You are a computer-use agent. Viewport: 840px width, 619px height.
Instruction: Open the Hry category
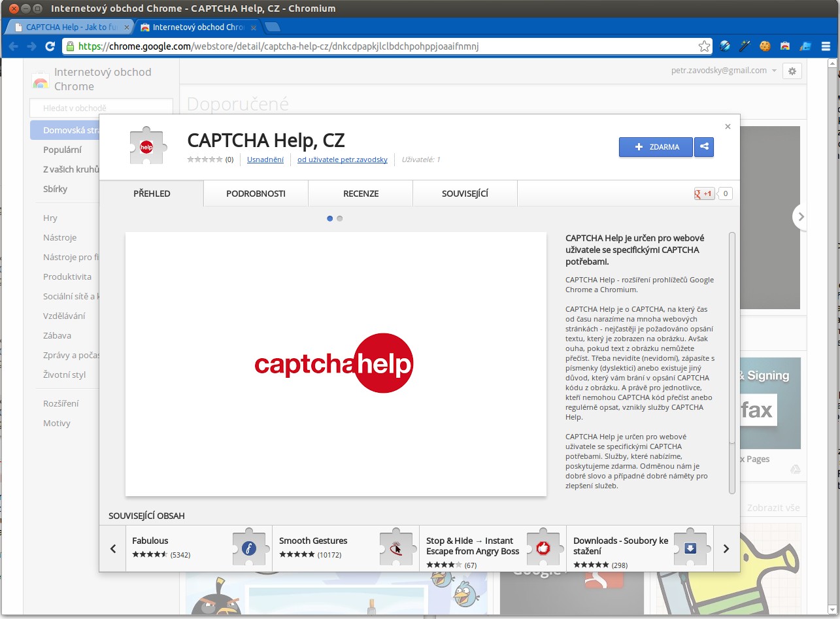pyautogui.click(x=50, y=218)
